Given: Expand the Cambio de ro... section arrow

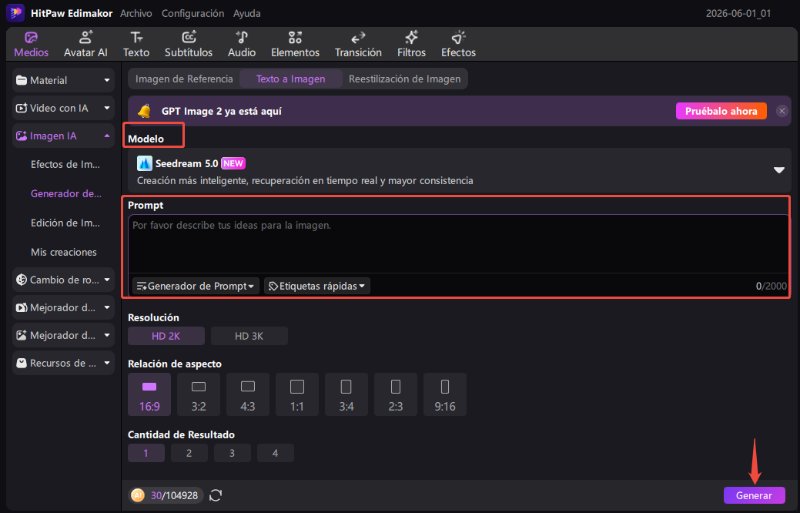Looking at the screenshot, I should click(x=107, y=280).
